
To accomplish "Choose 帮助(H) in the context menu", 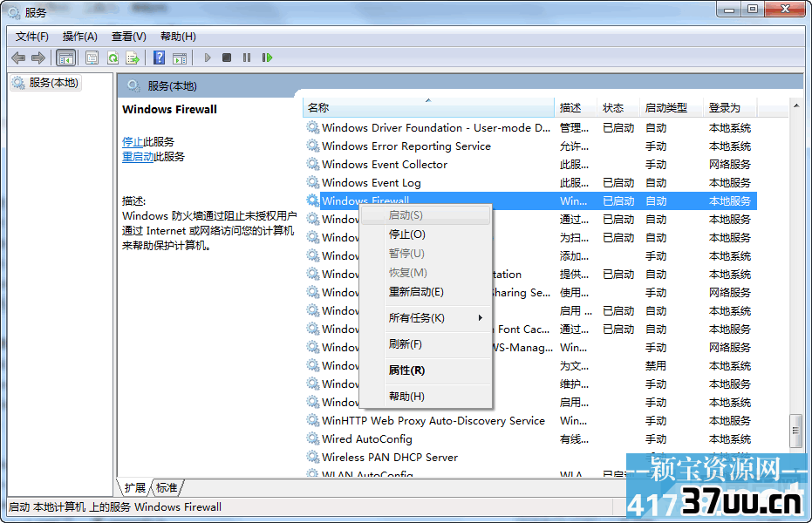I will (x=426, y=397).
